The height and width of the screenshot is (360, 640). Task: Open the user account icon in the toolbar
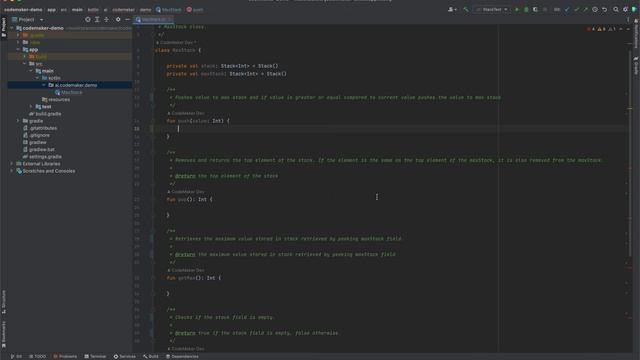pyautogui.click(x=452, y=9)
